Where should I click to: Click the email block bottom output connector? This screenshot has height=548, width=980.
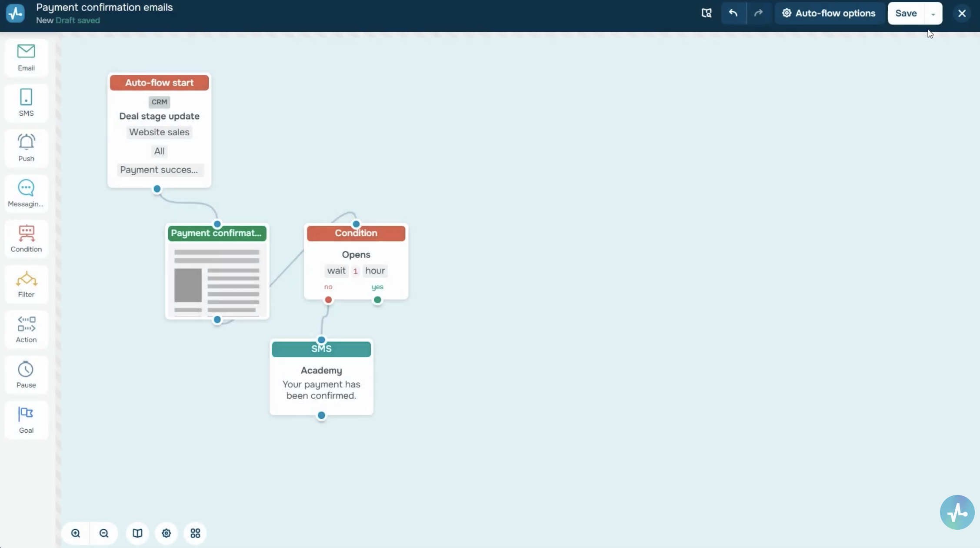coord(217,320)
